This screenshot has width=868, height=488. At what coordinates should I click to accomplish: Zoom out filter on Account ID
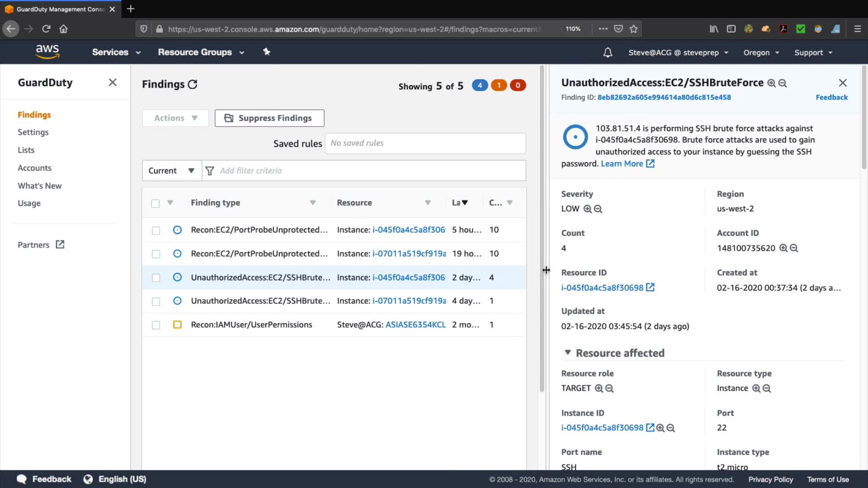[x=794, y=248]
